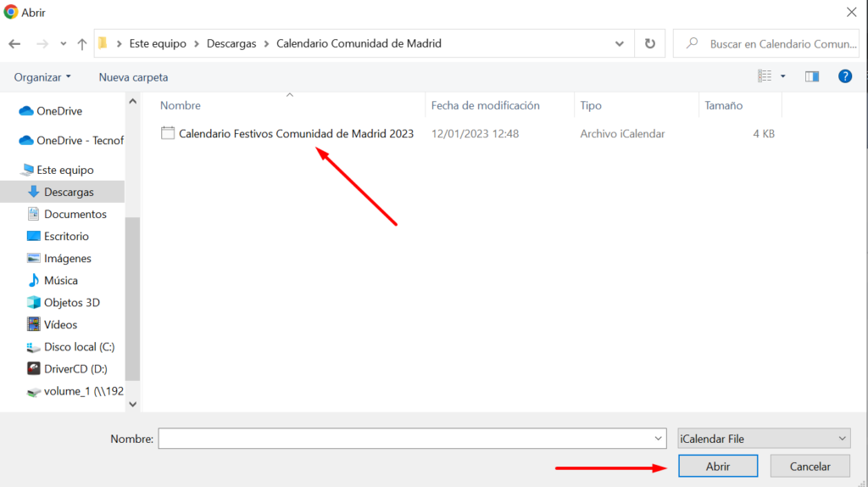
Task: Refresh the current folder view
Action: [650, 44]
